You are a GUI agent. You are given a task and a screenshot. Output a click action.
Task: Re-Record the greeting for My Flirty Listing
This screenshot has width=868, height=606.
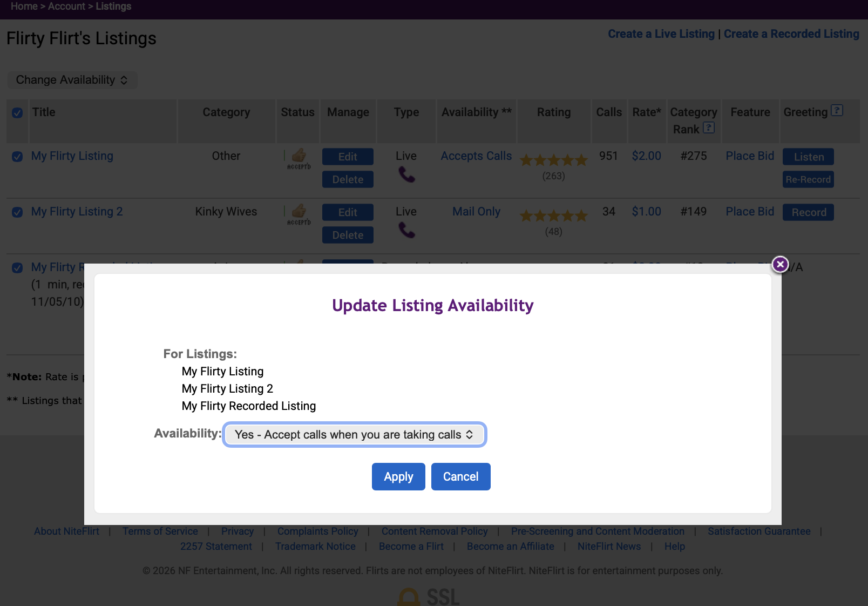point(809,179)
